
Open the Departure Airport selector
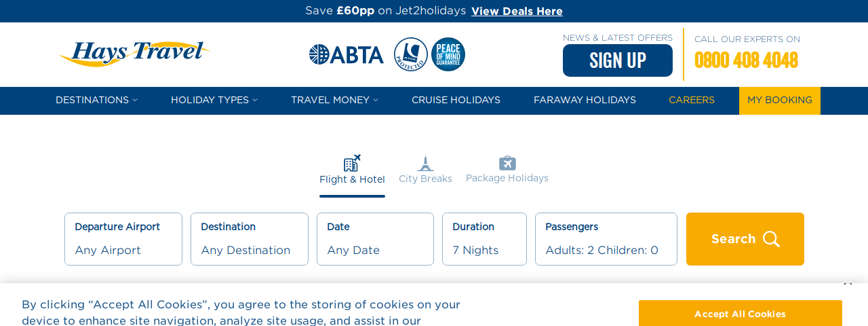click(123, 239)
